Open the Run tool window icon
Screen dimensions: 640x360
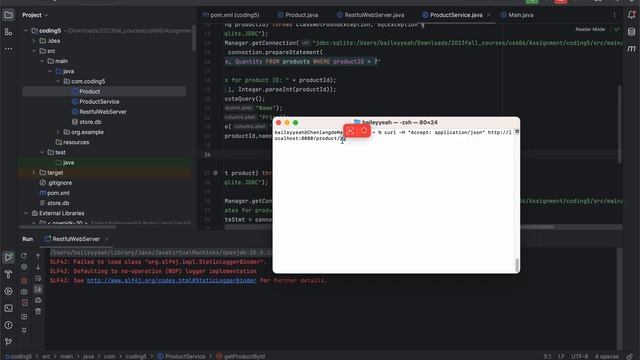pos(8,257)
